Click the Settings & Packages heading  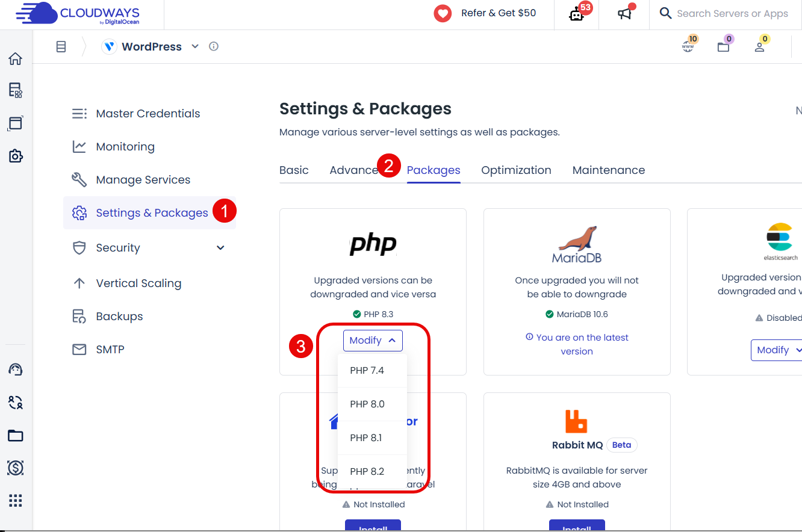click(x=365, y=109)
